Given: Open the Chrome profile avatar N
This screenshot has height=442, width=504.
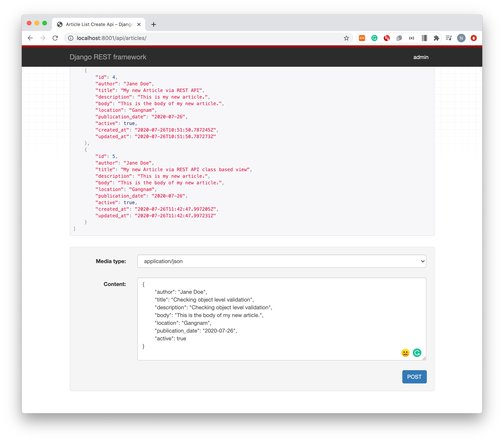Looking at the screenshot, I should (x=461, y=38).
